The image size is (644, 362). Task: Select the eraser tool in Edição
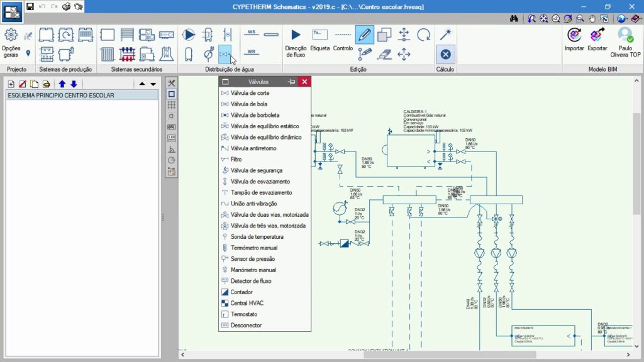pyautogui.click(x=384, y=55)
